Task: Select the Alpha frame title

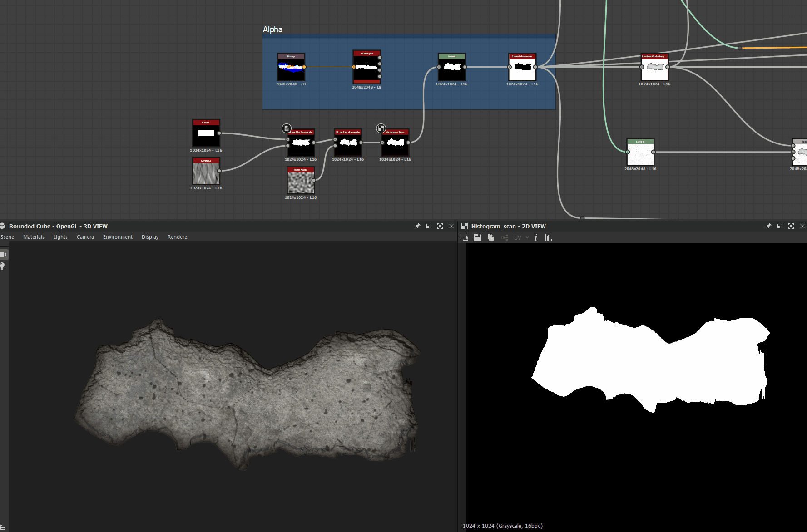Action: tap(272, 30)
